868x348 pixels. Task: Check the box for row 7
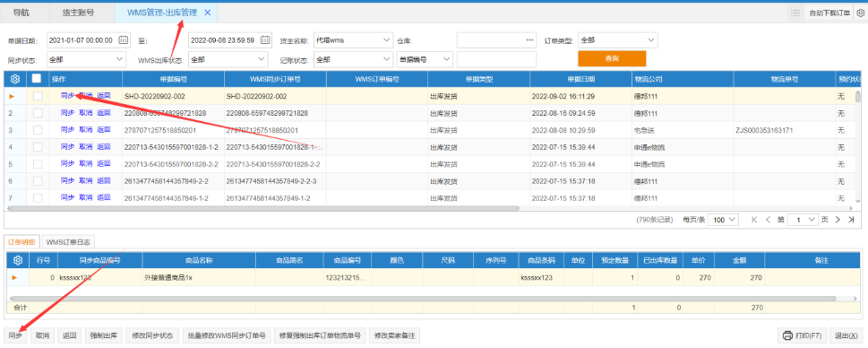tap(38, 198)
